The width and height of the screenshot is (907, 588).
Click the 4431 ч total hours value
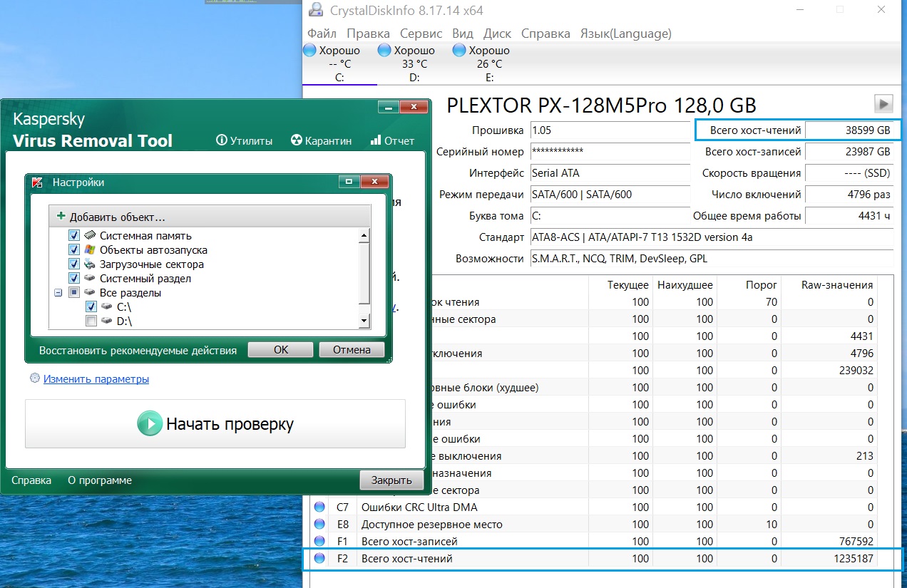coord(850,216)
